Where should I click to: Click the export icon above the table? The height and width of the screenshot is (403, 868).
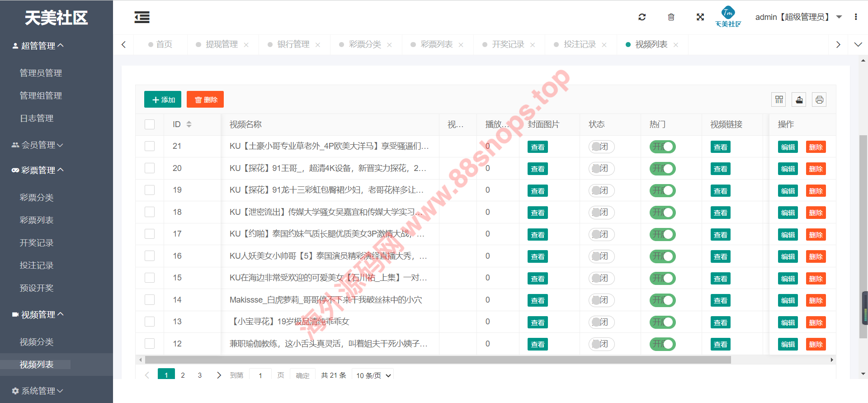click(x=799, y=100)
